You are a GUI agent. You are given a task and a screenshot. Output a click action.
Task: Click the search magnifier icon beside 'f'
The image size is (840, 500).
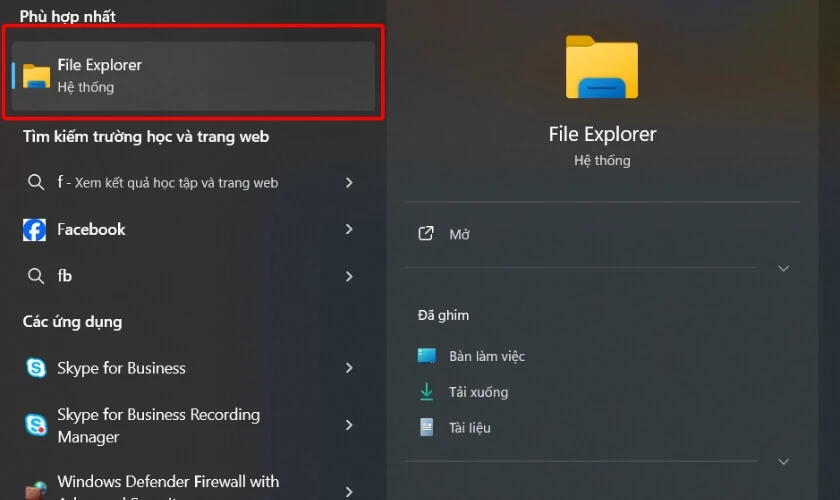click(36, 182)
